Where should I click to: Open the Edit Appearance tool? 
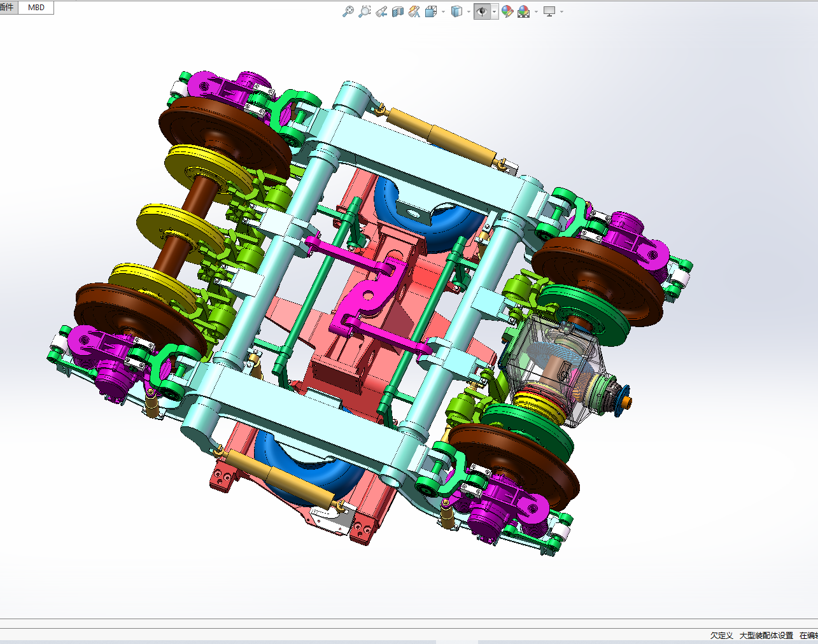click(x=507, y=11)
